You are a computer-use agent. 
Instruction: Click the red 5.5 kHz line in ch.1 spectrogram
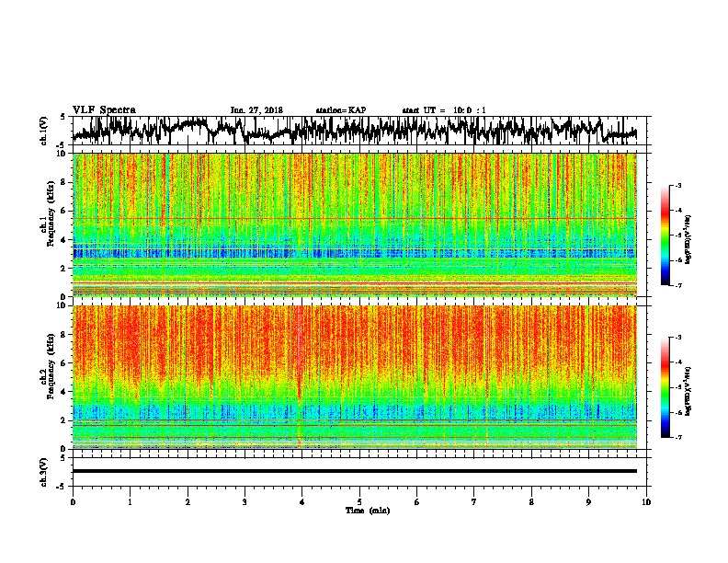coord(355,218)
